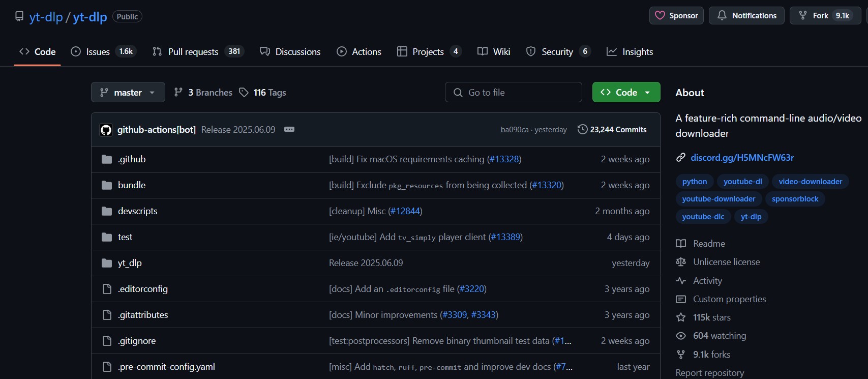Click the devscripts folder icon
This screenshot has width=868, height=379.
[107, 211]
